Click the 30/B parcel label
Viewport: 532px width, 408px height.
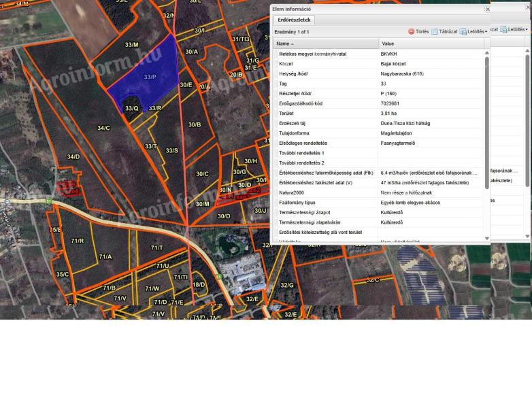pyautogui.click(x=195, y=125)
